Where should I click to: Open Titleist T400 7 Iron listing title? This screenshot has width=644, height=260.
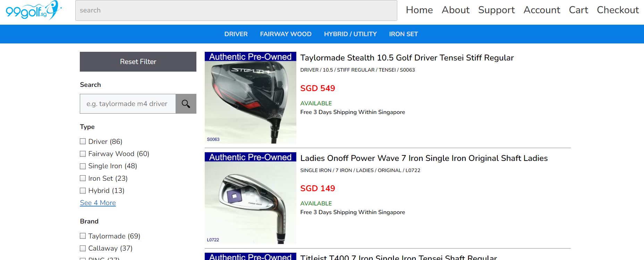(398, 257)
